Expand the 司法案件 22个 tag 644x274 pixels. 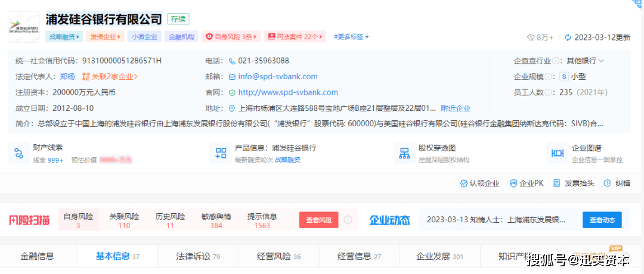295,37
